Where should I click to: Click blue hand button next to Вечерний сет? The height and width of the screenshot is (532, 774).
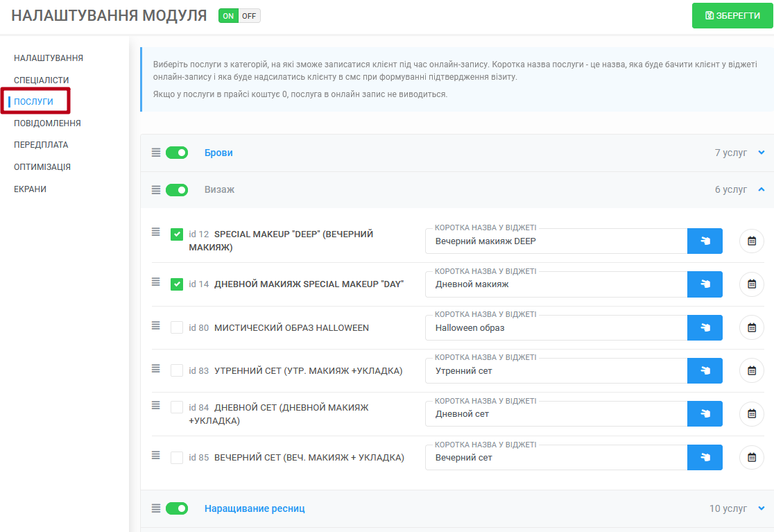(x=705, y=458)
